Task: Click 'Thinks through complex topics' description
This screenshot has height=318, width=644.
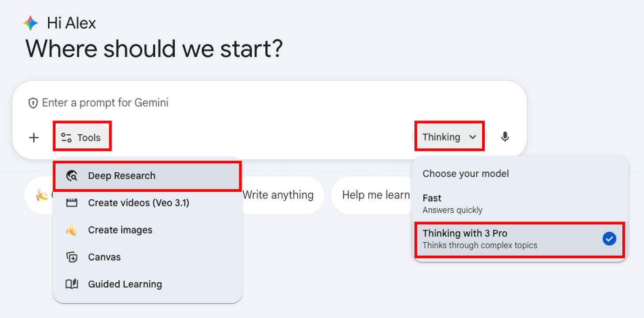Action: 480,245
